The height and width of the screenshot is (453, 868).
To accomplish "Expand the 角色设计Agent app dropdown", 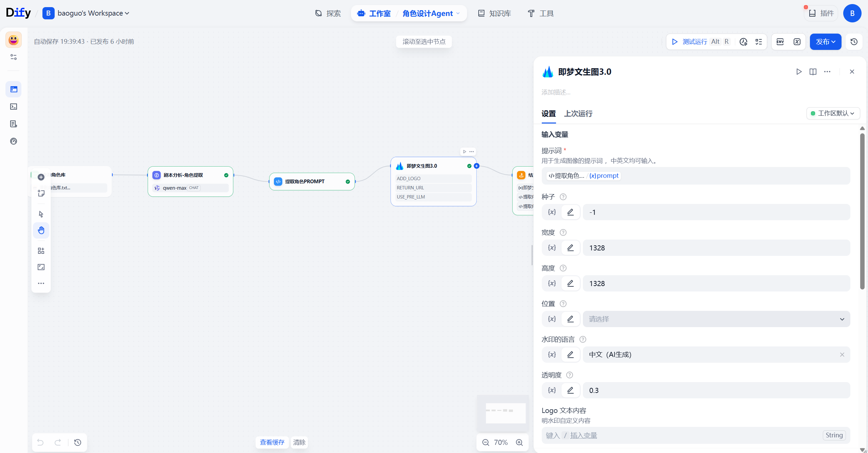I will [x=431, y=13].
